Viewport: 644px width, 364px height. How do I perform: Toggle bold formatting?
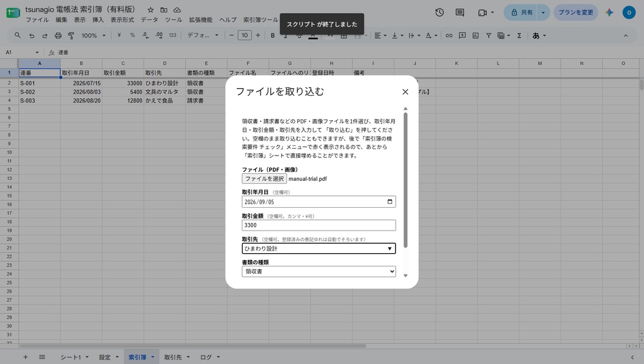273,35
